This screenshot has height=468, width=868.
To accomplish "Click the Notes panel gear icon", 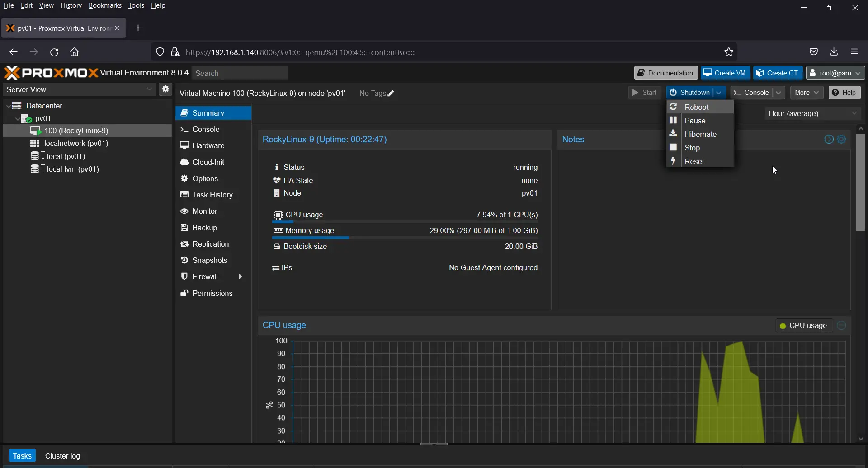I will [x=842, y=140].
